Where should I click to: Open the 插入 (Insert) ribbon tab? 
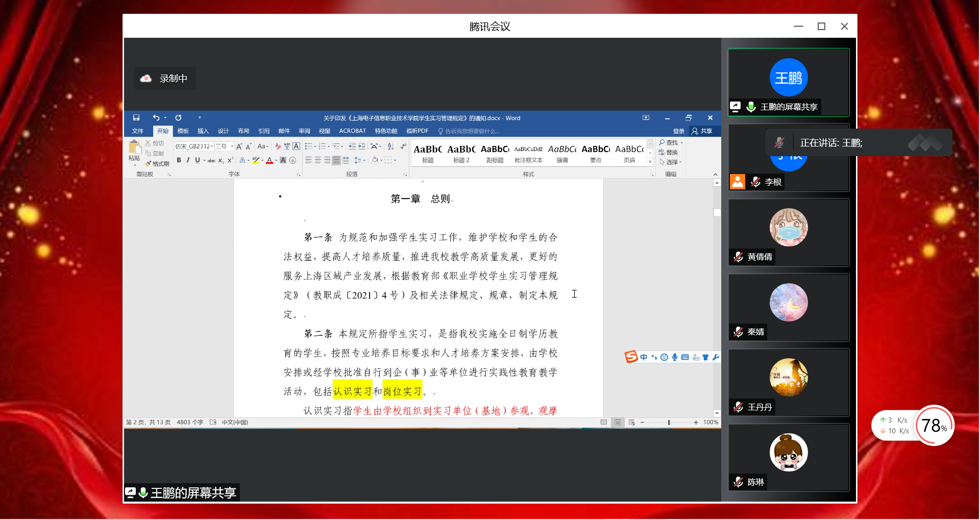tap(203, 131)
